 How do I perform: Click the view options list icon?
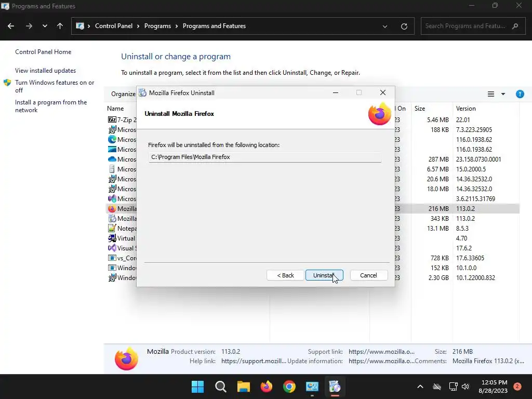[490, 94]
